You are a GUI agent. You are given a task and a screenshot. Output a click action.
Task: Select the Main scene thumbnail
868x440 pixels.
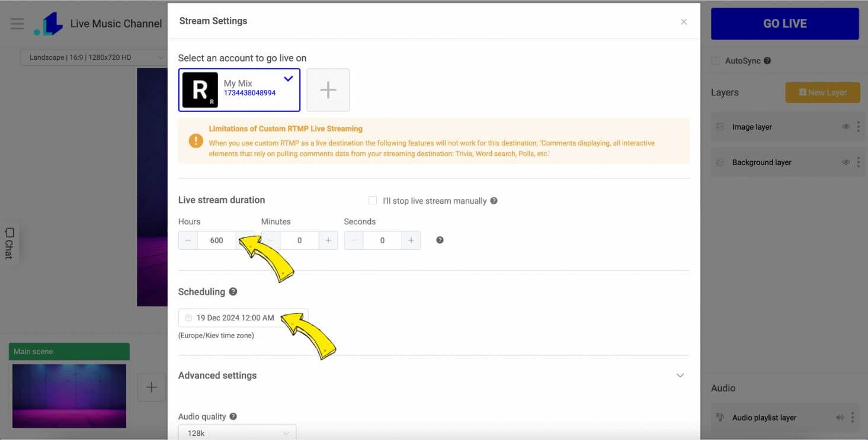(x=69, y=396)
